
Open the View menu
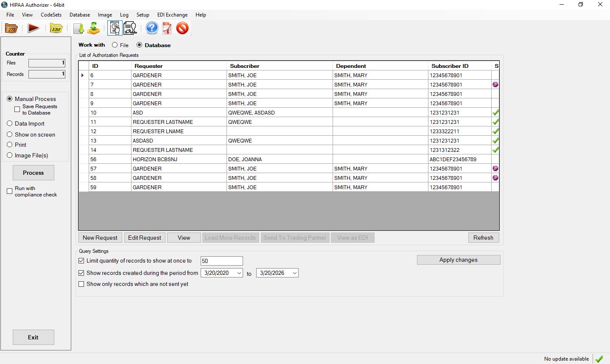coord(27,14)
